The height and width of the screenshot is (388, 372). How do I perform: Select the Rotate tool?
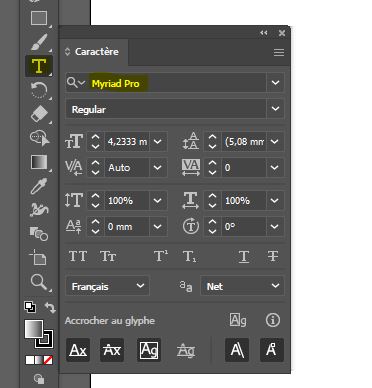pyautogui.click(x=39, y=90)
